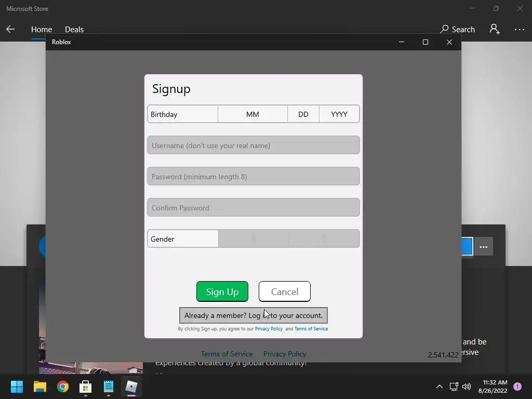The height and width of the screenshot is (399, 532).
Task: Select the Deals tab in Microsoft Store
Action: [74, 30]
